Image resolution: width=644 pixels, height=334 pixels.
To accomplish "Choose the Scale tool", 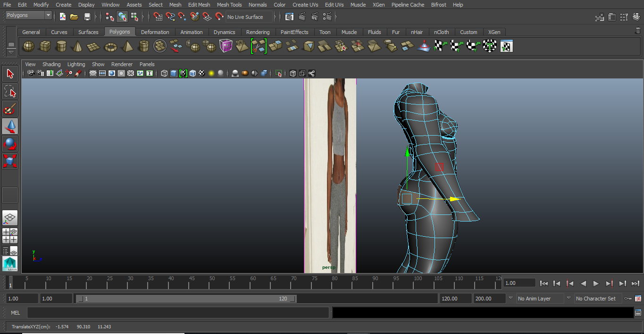I will (x=10, y=161).
